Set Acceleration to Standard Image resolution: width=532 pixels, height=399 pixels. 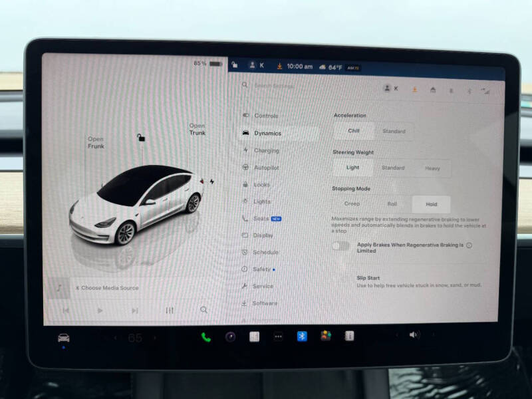[394, 131]
